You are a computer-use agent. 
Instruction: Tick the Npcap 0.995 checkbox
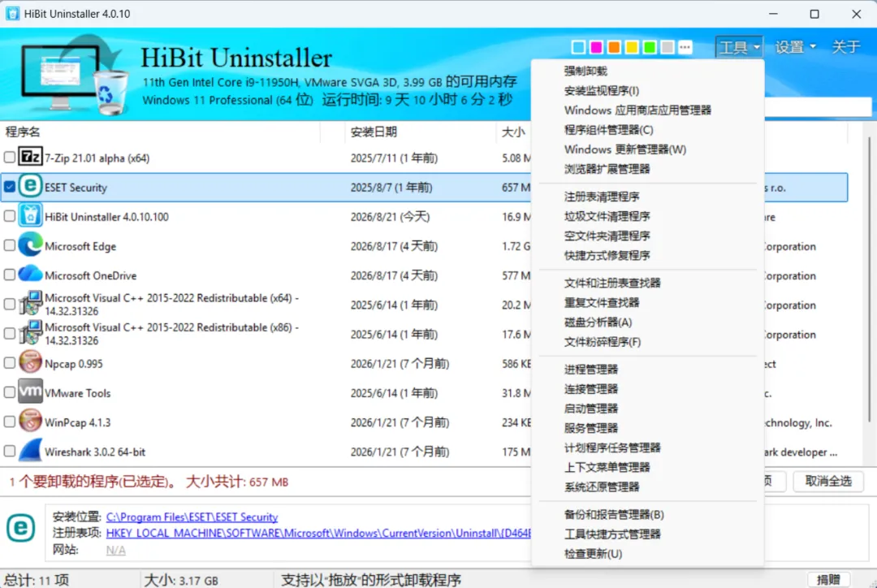10,363
